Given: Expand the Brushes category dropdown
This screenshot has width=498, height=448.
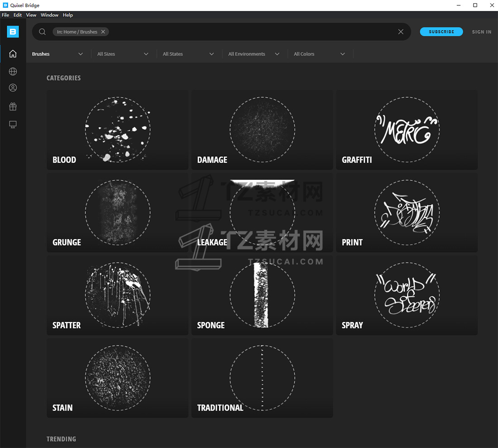Looking at the screenshot, I should pos(57,54).
